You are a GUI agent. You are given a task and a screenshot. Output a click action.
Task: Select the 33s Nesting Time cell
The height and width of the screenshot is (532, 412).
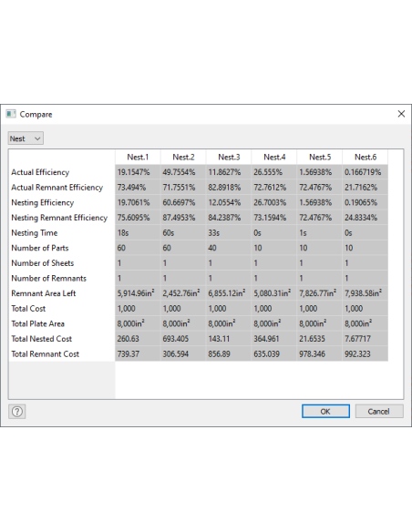(x=229, y=233)
